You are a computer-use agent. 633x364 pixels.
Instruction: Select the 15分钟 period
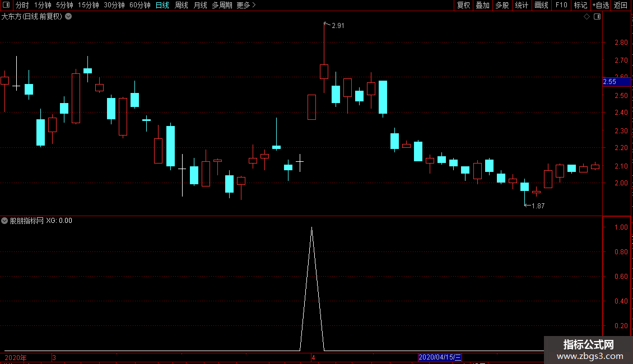89,5
